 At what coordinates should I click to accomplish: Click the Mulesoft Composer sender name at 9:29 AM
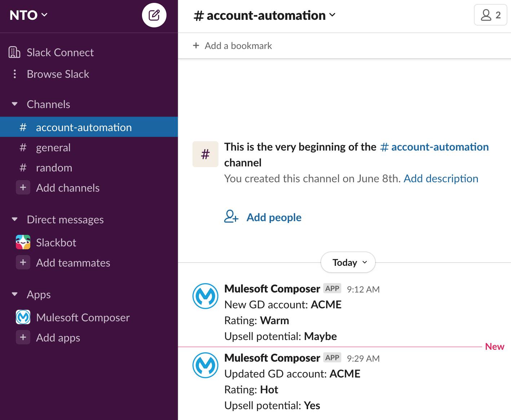point(272,358)
